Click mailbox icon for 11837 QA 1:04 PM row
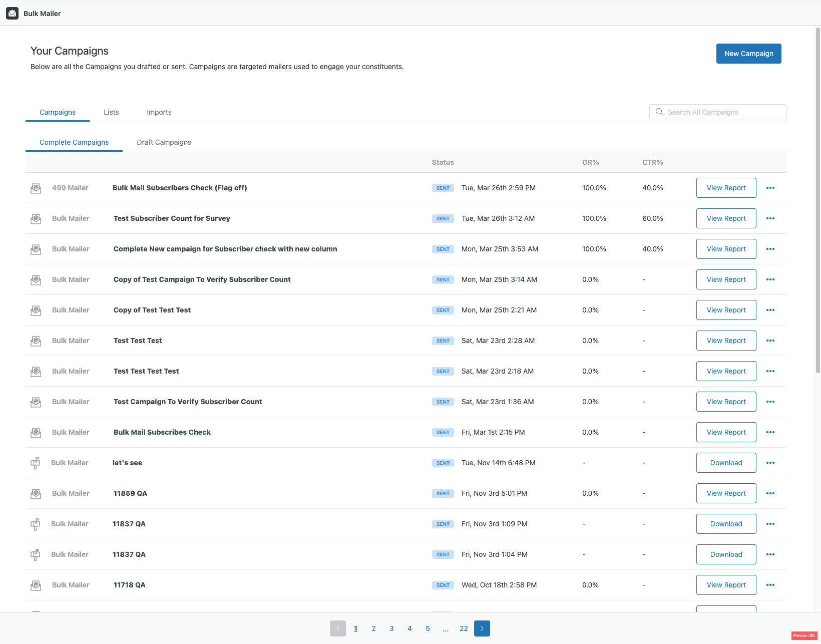 pos(36,555)
